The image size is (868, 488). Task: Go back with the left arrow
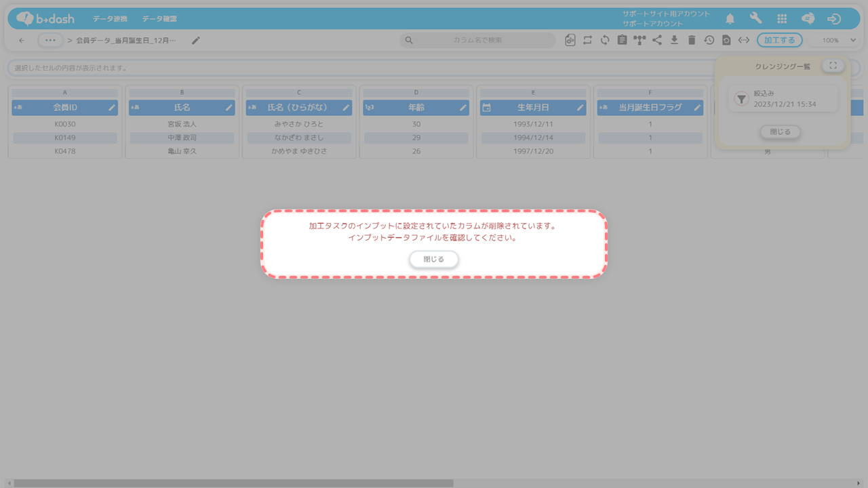coord(22,41)
